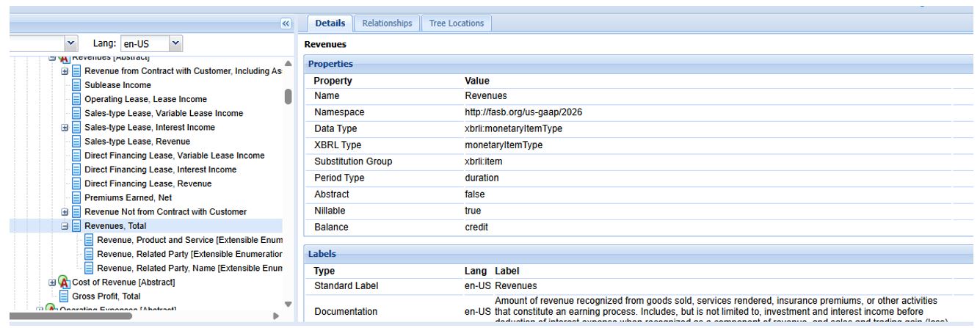
Task: Select Operating Lease, Lease Income
Action: 145,99
